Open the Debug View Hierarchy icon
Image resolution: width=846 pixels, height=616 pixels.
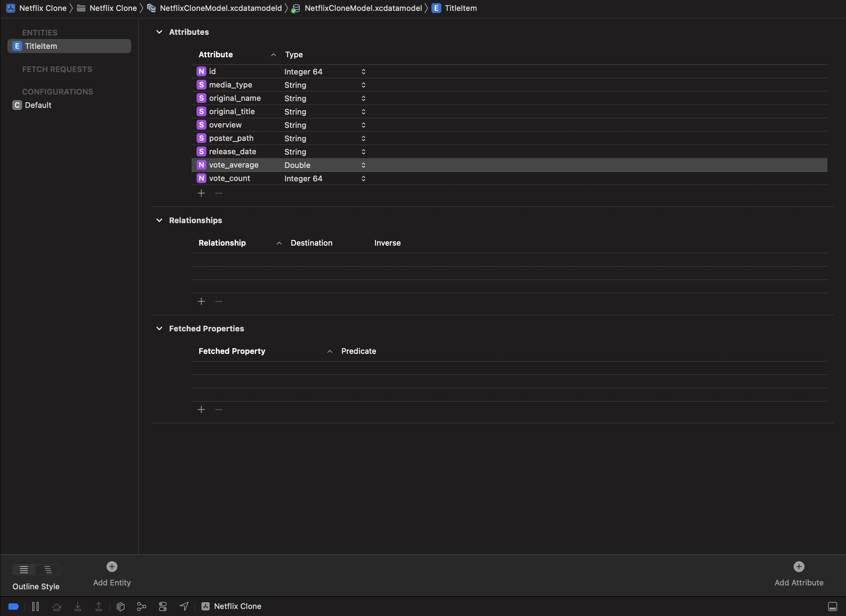pyautogui.click(x=121, y=606)
